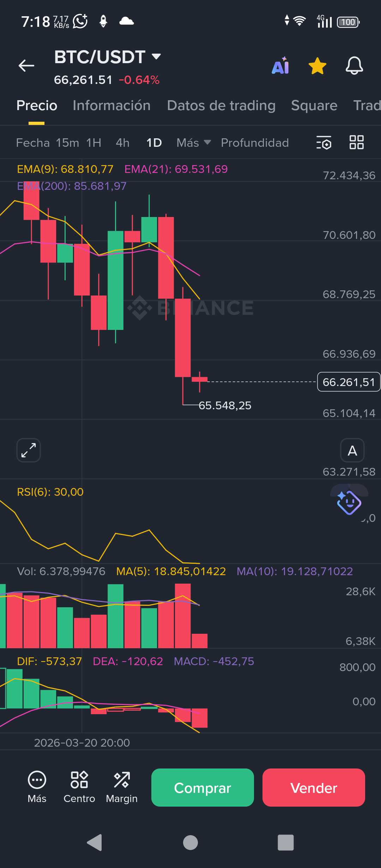This screenshot has height=868, width=381.
Task: Tap the 68.769,25 price axis label
Action: pos(349,294)
